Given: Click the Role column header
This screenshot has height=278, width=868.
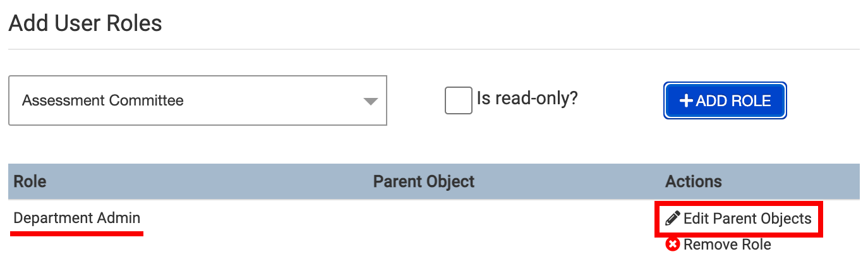Looking at the screenshot, I should click(30, 182).
